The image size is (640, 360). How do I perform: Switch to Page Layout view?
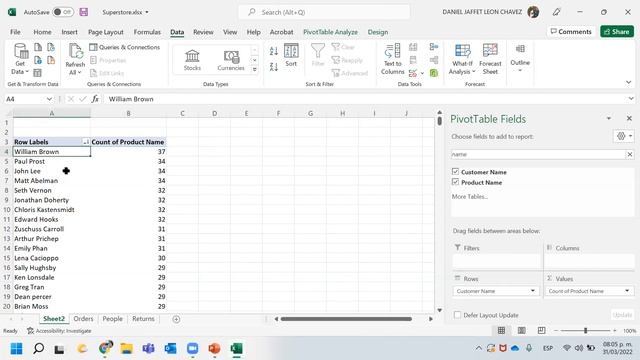(x=521, y=330)
